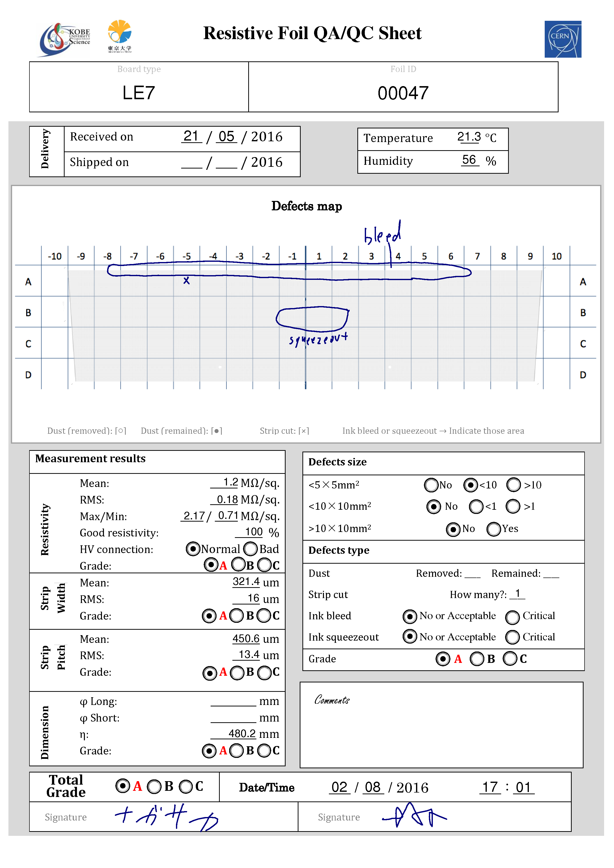Click the Humidity value 56
614x868 pixels.
tap(469, 160)
